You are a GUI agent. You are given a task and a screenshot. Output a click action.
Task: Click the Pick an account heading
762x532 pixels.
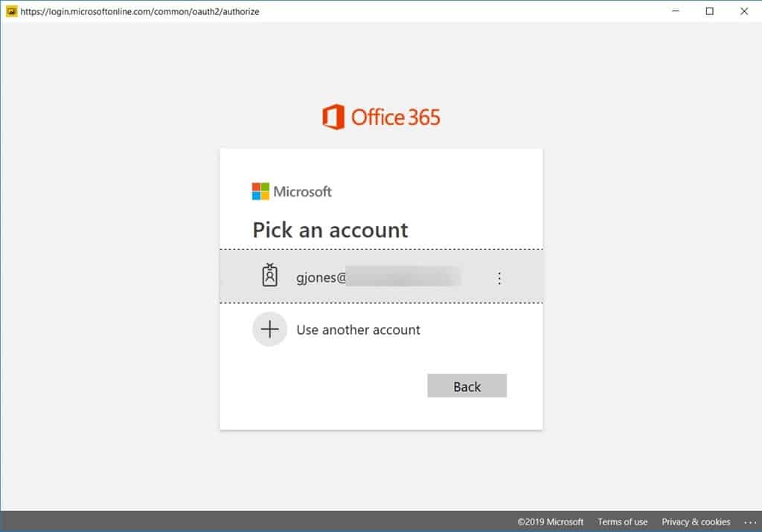[330, 230]
